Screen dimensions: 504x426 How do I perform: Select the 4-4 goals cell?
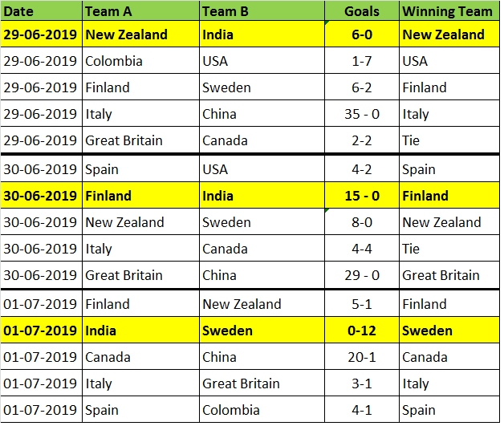362,249
